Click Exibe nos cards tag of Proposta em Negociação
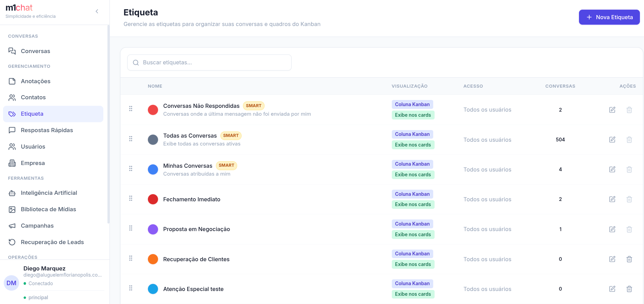 413,235
